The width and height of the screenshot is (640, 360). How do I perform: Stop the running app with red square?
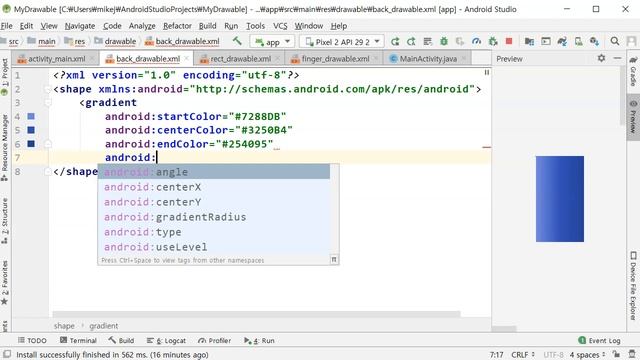point(509,41)
